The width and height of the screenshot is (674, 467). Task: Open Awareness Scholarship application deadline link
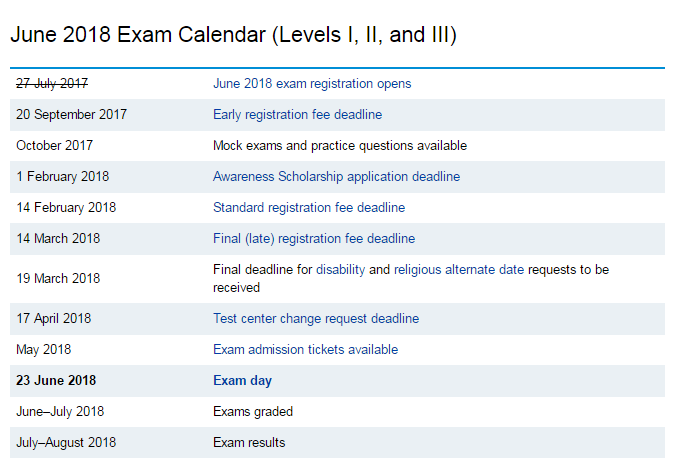click(336, 177)
